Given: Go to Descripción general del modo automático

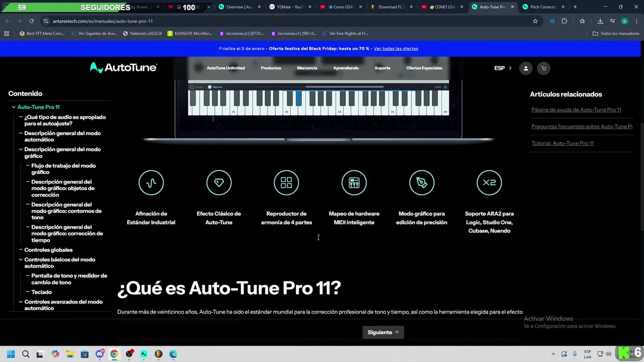Looking at the screenshot, I should tap(62, 136).
